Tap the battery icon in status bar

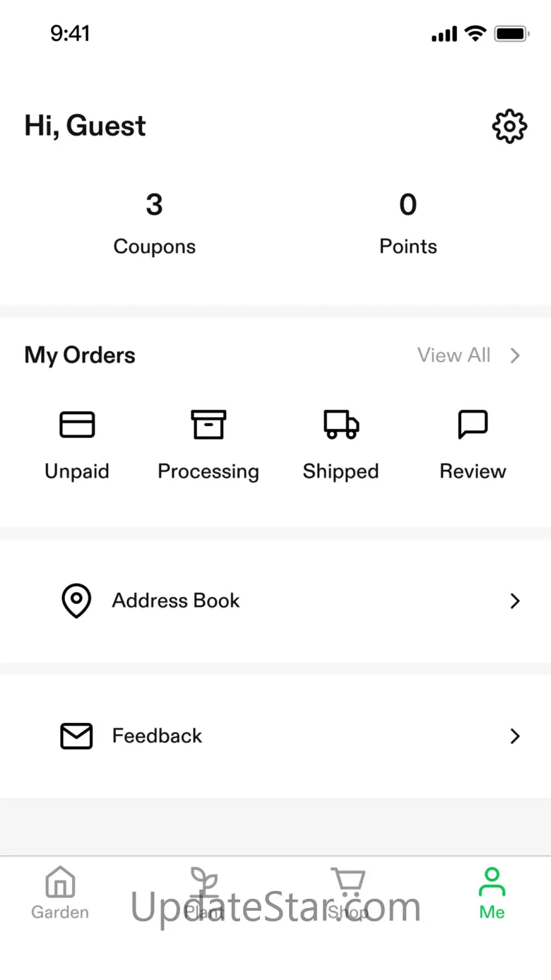tap(511, 34)
